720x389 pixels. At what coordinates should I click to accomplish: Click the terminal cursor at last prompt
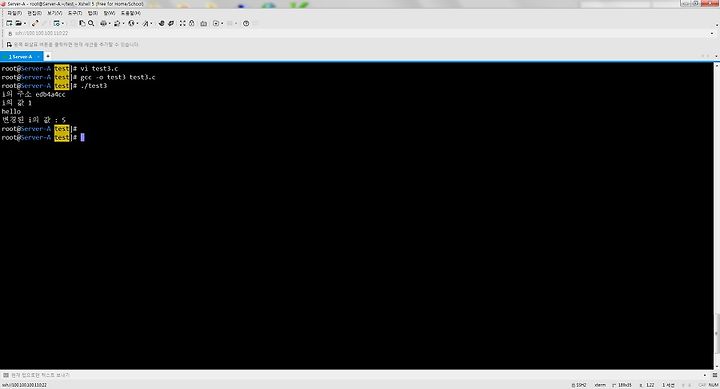(x=83, y=137)
